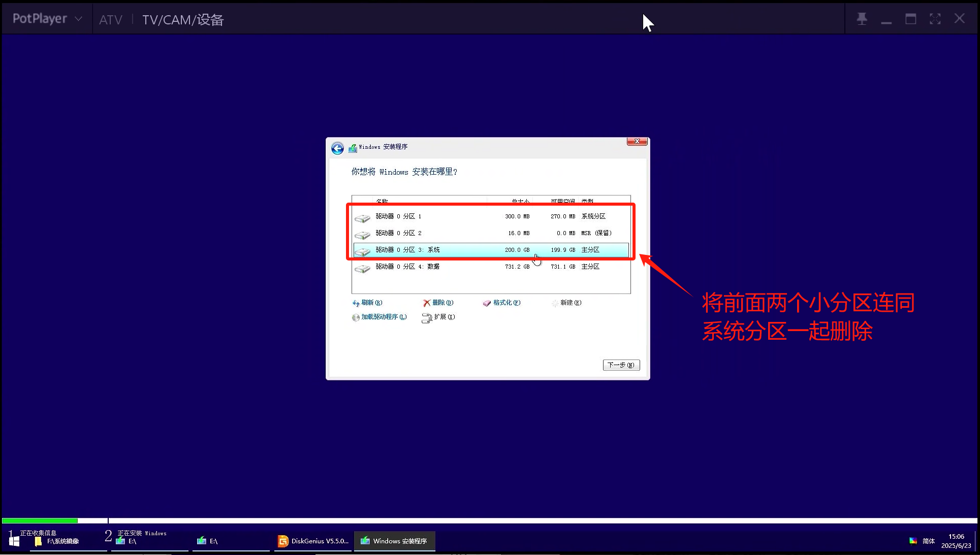
Task: Click the video seek progress bar
Action: coord(488,520)
